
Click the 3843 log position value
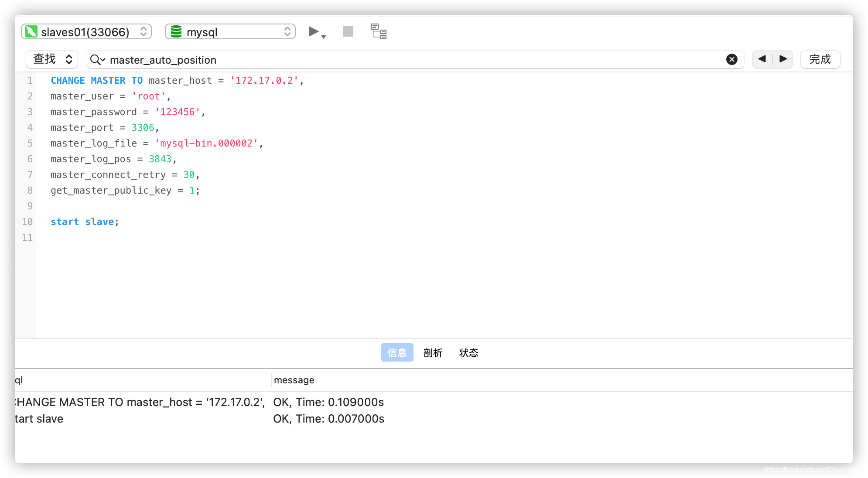click(x=160, y=159)
